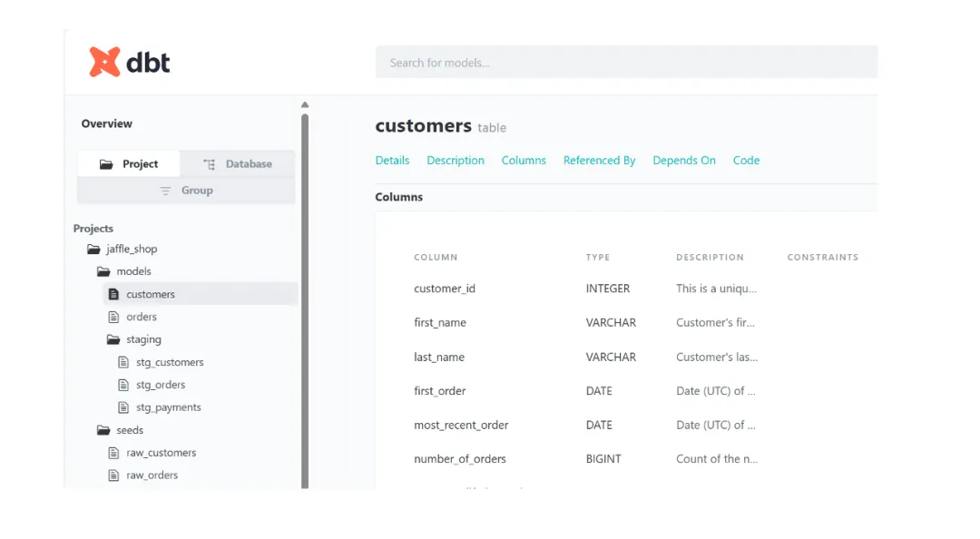Collapse the models folder
Screen dimensions: 980x539
click(x=103, y=271)
